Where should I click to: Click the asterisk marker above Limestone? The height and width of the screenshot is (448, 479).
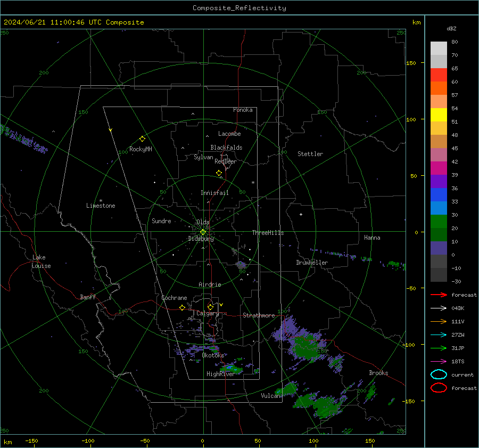pos(101,201)
